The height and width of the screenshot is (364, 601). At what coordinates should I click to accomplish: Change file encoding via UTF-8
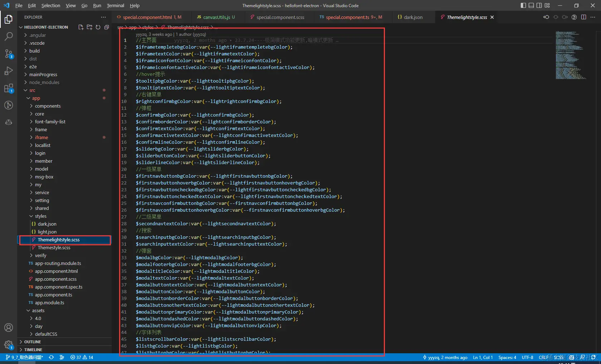pos(527,357)
